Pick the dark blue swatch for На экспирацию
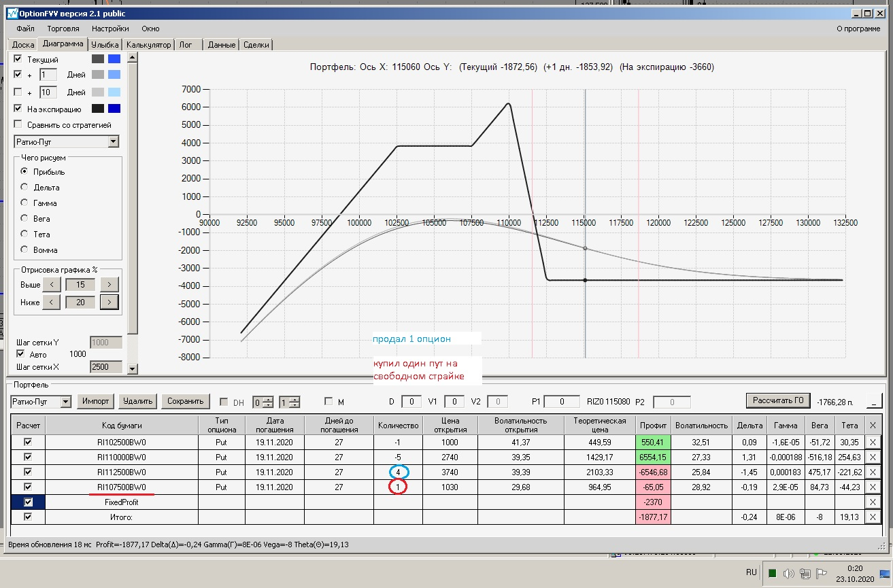 (114, 109)
